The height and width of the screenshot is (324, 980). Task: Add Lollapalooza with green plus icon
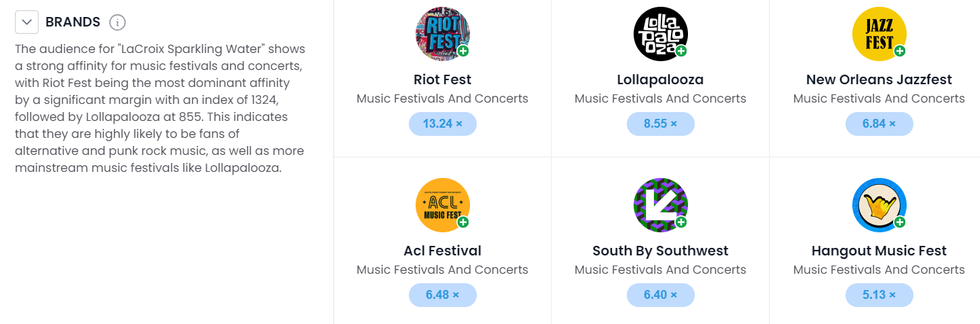pos(681,51)
